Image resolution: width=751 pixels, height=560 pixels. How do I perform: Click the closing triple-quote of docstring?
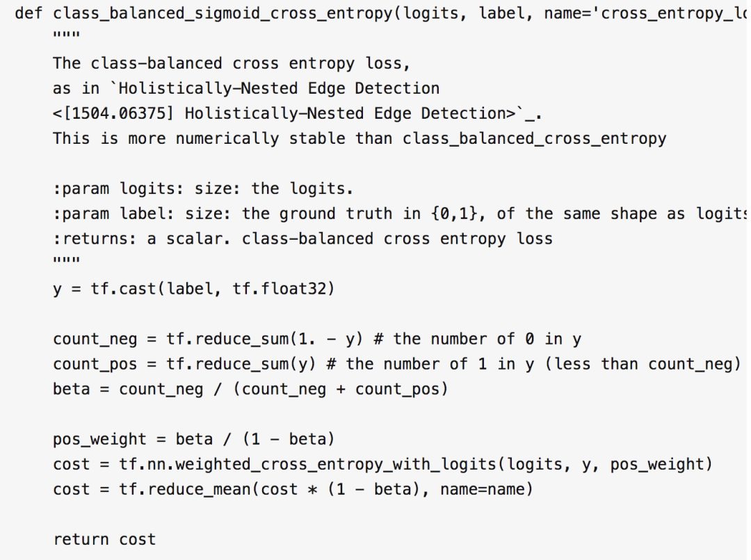67,261
